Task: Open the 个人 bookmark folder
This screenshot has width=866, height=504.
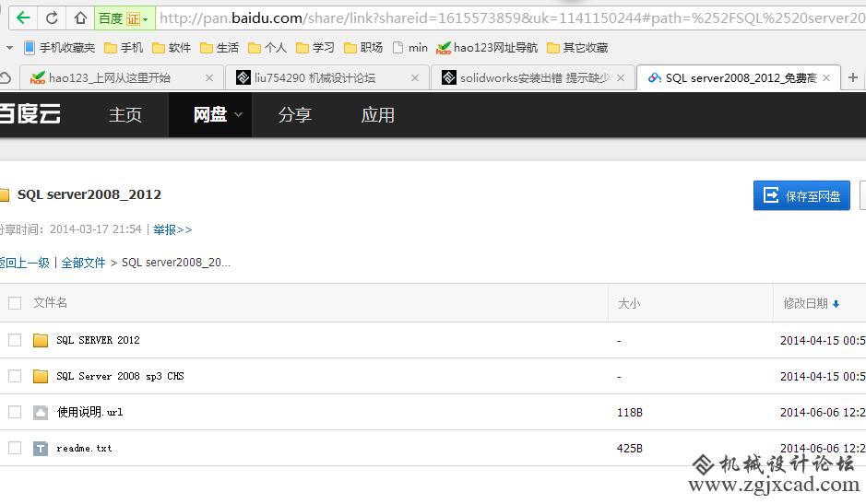Action: (267, 48)
